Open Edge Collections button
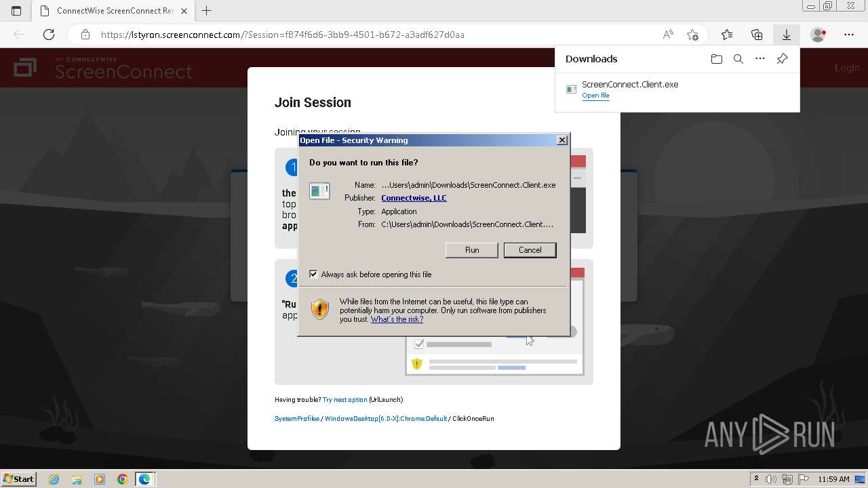Viewport: 868px width, 488px height. pyautogui.click(x=757, y=35)
